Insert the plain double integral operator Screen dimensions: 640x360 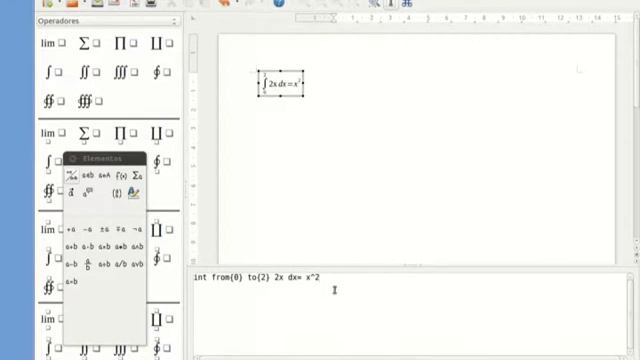coord(89,72)
